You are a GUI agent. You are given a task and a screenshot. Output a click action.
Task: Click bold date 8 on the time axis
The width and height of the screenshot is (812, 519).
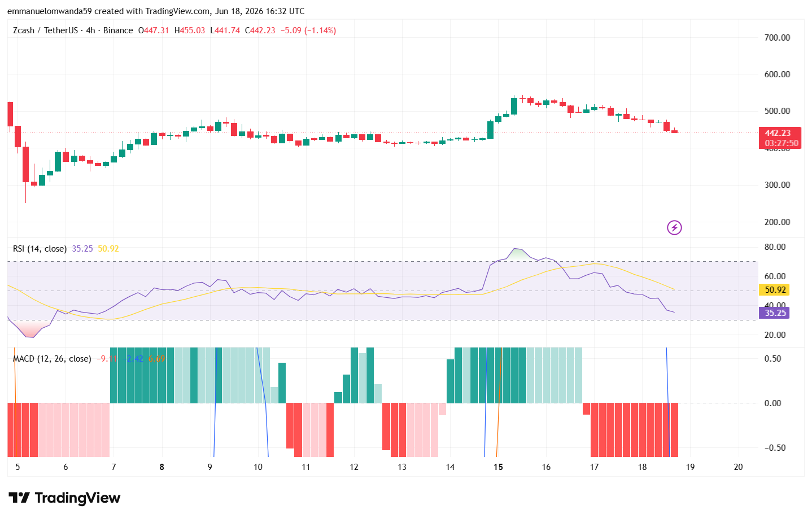pyautogui.click(x=162, y=467)
